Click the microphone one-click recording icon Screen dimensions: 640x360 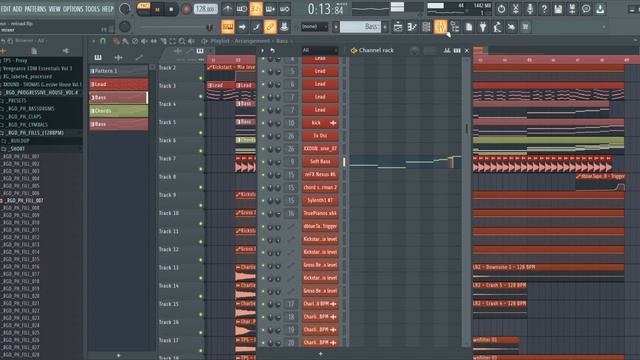530,9
